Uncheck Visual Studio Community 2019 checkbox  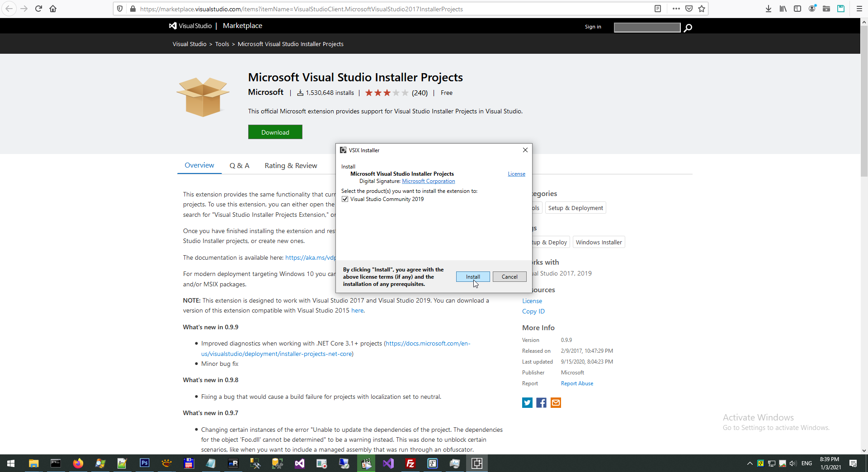click(x=345, y=199)
